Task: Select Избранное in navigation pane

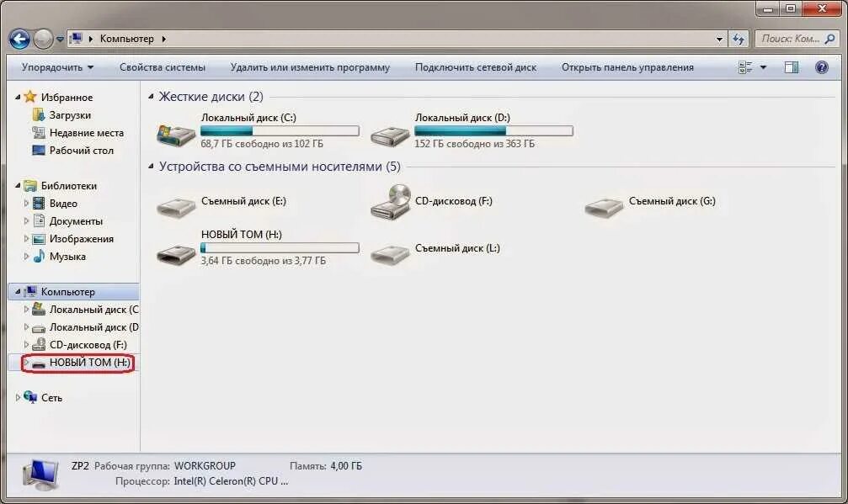Action: [67, 98]
